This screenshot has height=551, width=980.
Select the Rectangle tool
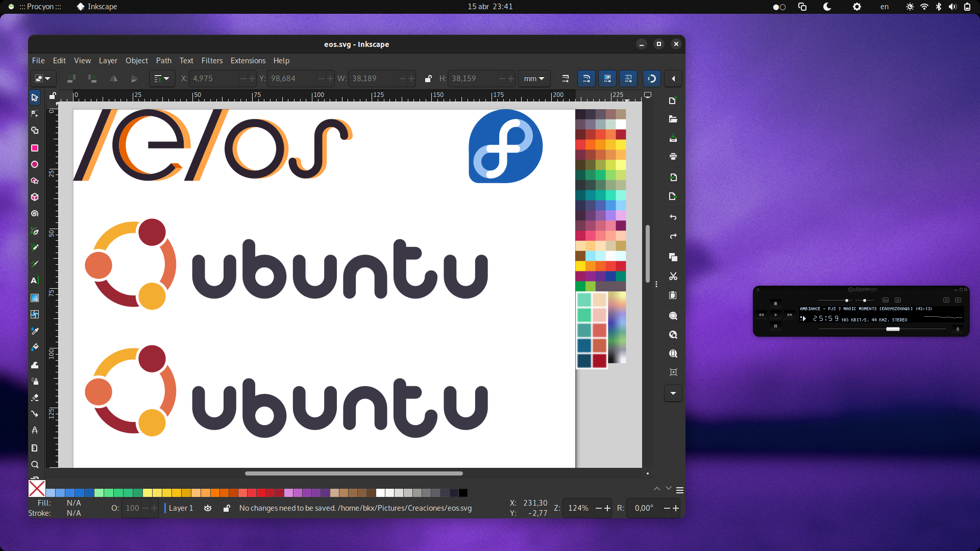point(35,148)
